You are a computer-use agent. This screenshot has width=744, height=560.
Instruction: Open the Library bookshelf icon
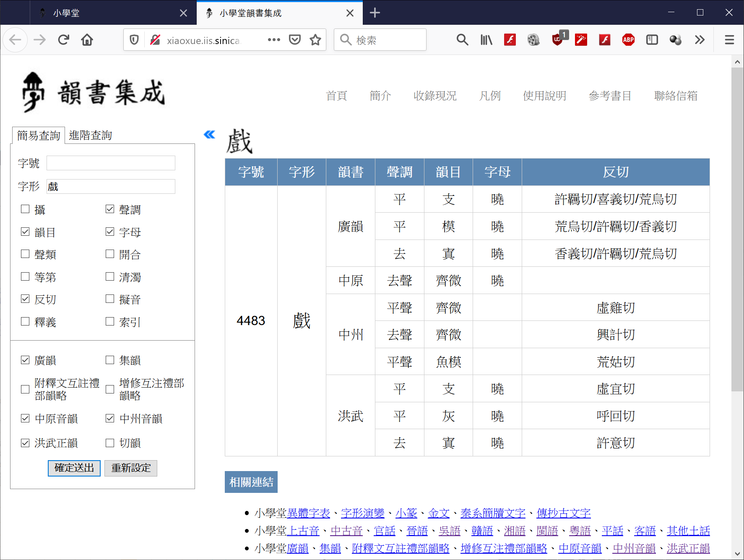pos(486,40)
